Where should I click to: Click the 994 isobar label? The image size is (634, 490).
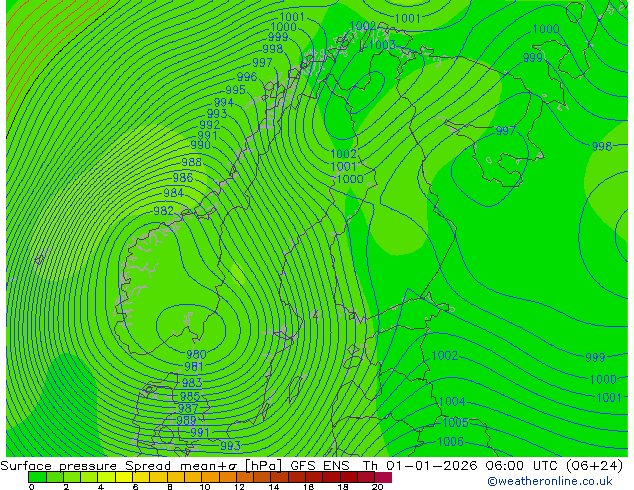[224, 103]
